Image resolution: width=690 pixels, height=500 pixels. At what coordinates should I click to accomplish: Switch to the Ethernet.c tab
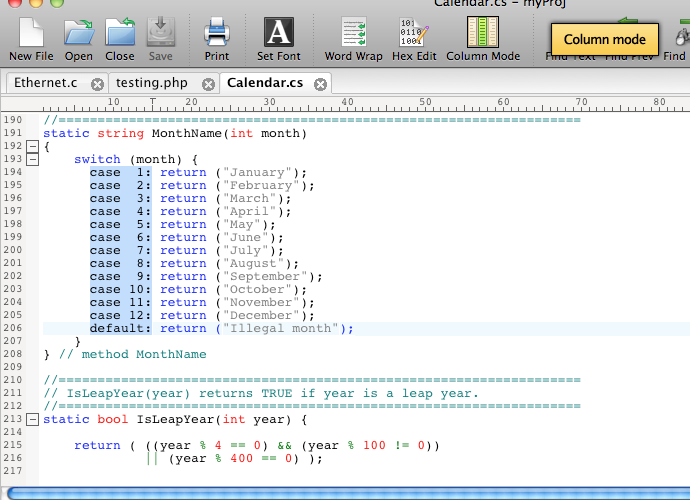[x=46, y=83]
